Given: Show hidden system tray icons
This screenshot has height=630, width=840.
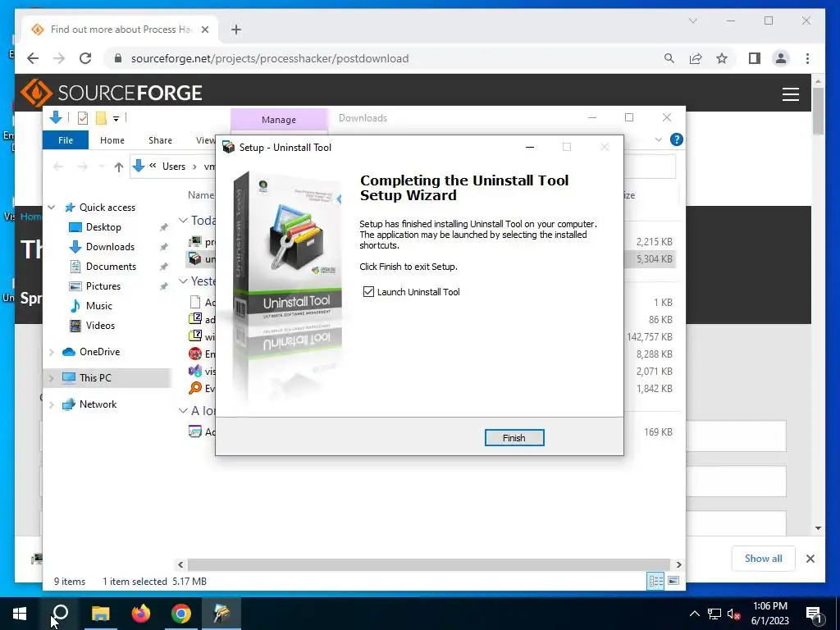Looking at the screenshot, I should (x=694, y=614).
